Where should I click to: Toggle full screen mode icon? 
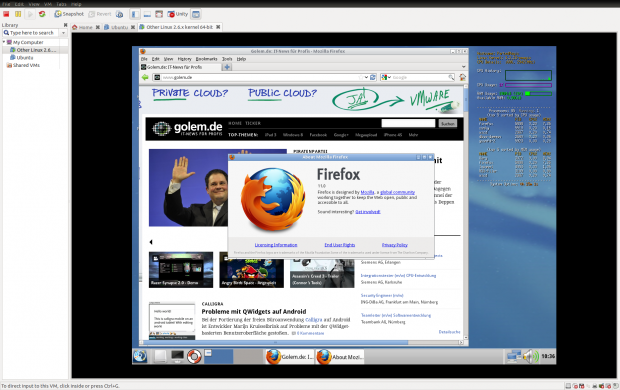click(x=159, y=14)
